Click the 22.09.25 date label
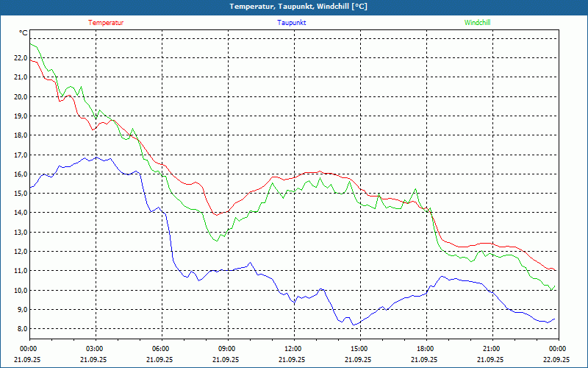588x368 pixels. 556,360
